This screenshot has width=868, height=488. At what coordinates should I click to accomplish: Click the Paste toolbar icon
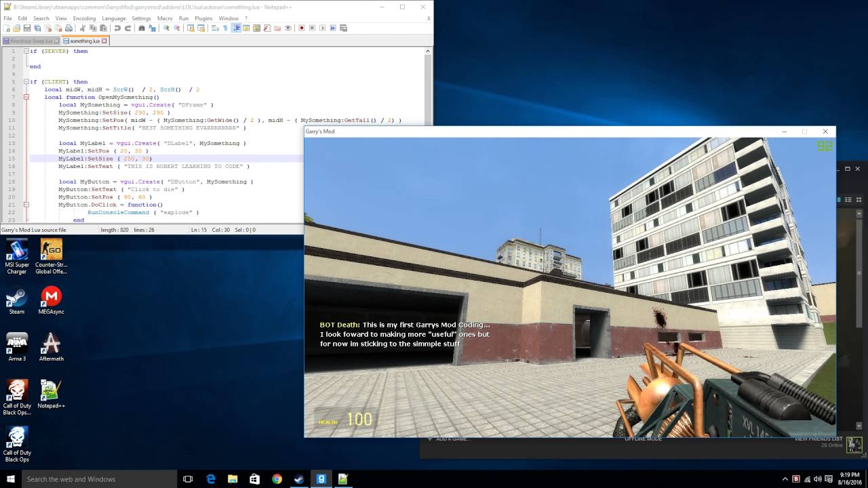[x=103, y=28]
